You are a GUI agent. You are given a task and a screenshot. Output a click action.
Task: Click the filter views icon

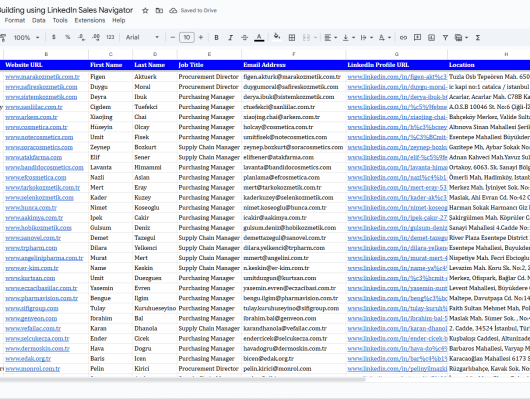pyautogui.click(x=458, y=38)
